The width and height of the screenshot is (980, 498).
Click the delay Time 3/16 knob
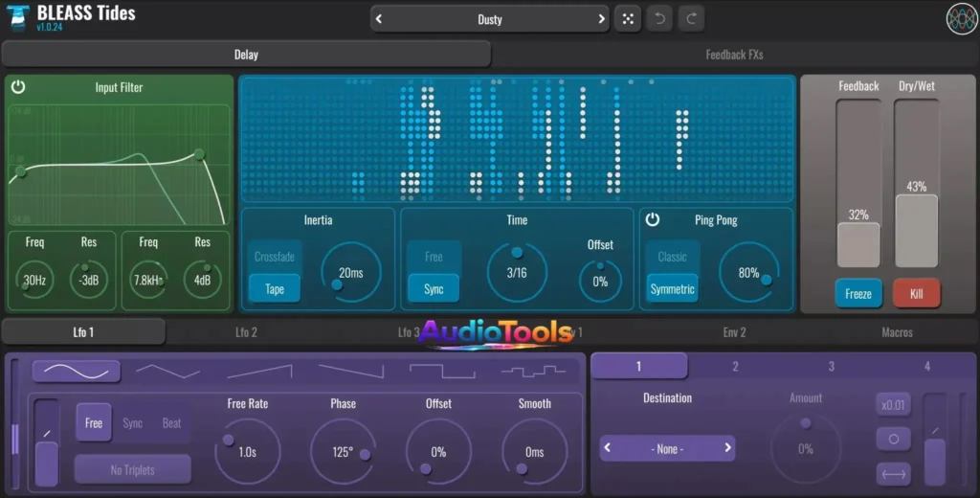pos(517,273)
